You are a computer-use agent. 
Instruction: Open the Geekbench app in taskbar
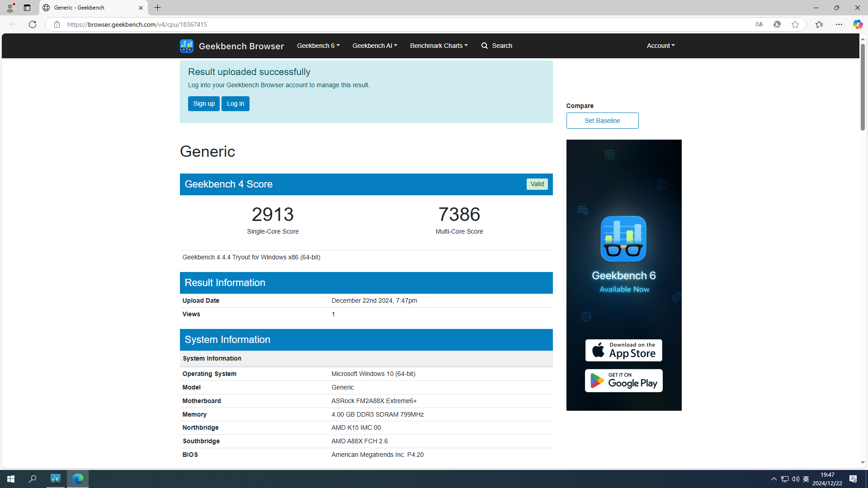(x=56, y=479)
